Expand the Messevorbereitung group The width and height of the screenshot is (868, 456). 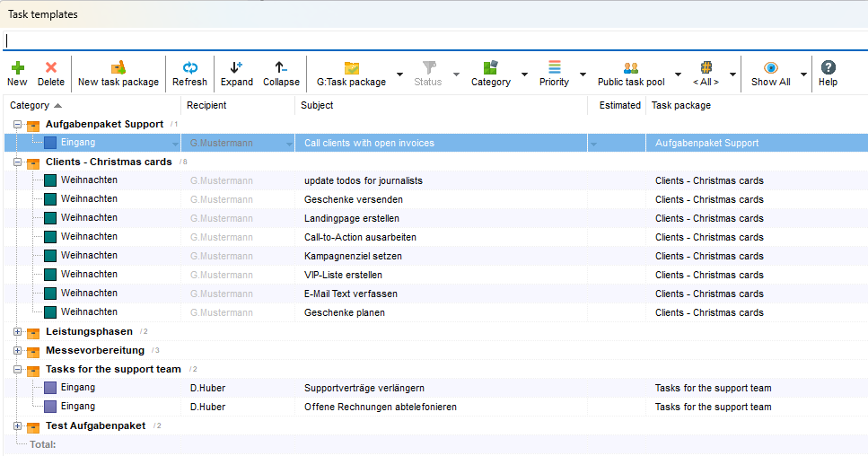[x=18, y=351]
